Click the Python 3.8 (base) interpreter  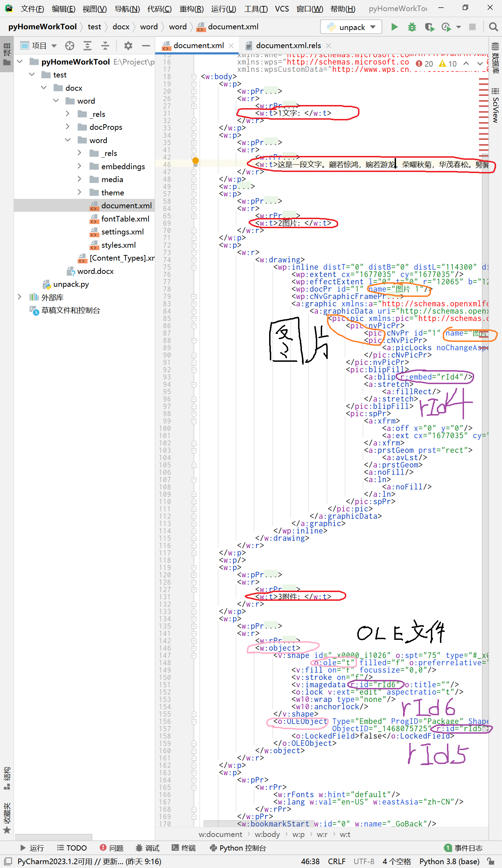click(449, 861)
